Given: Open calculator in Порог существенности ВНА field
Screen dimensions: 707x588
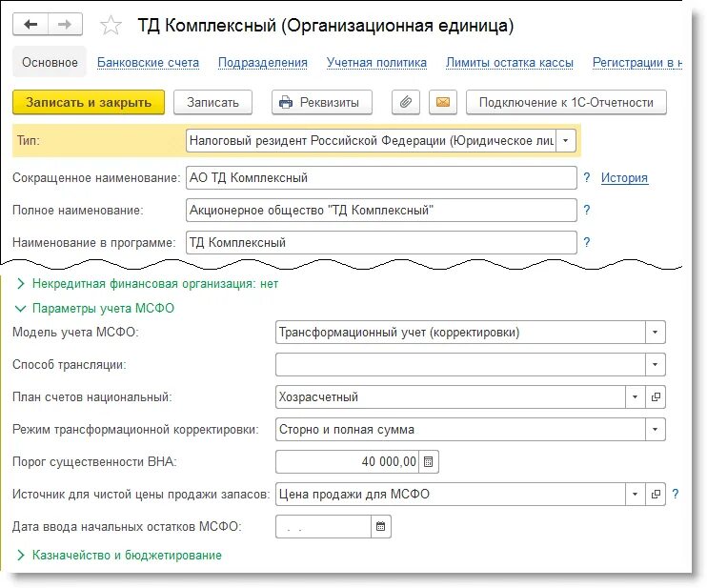Looking at the screenshot, I should (429, 462).
